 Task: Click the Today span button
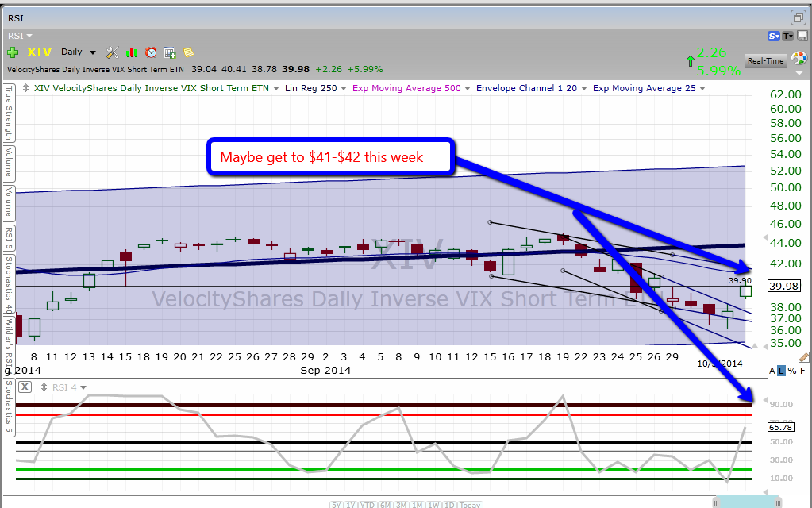470,505
